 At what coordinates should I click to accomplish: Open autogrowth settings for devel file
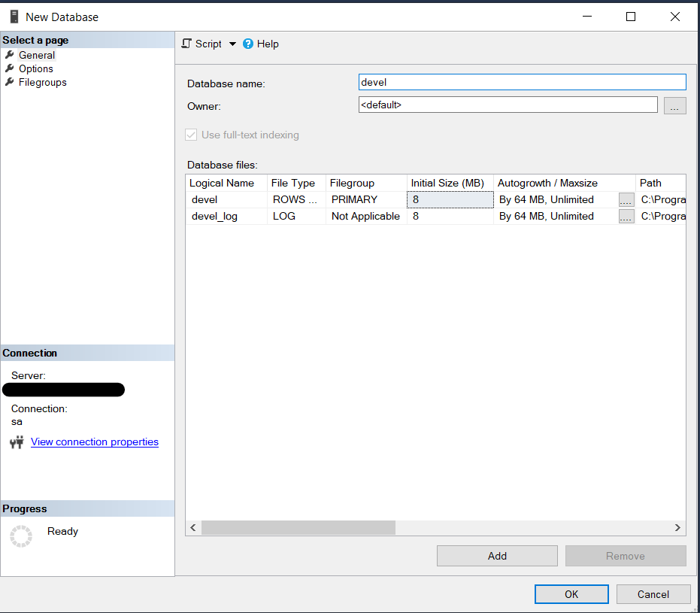[626, 200]
